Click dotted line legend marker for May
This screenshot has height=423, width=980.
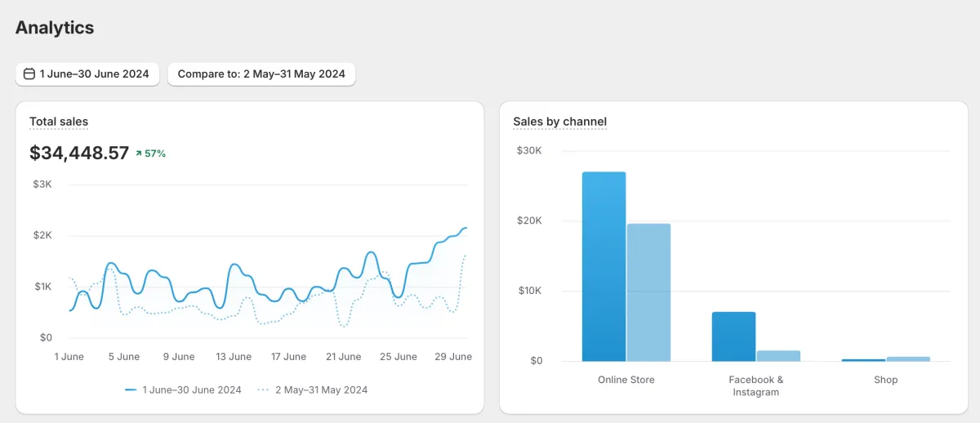click(x=263, y=390)
